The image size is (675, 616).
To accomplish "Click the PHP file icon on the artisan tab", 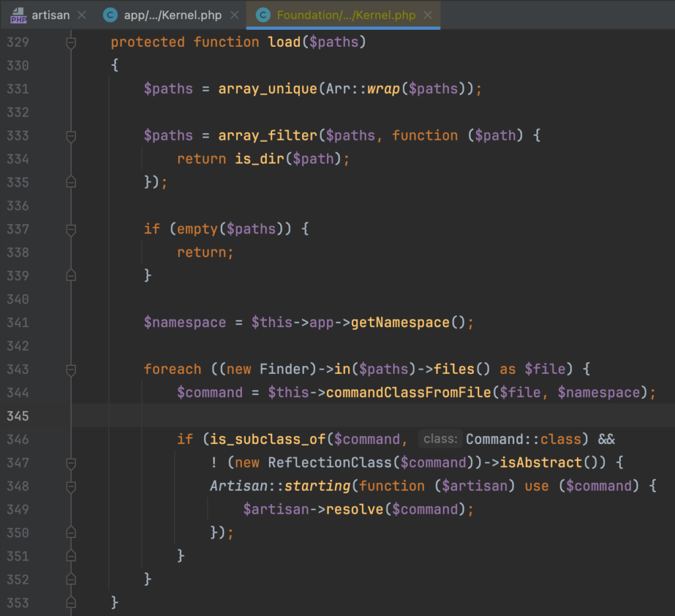I will (x=18, y=15).
